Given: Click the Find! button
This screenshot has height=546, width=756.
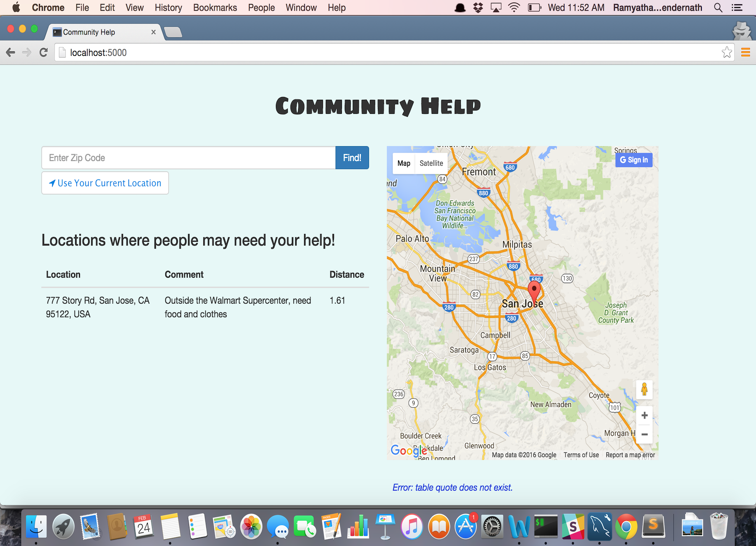Looking at the screenshot, I should pyautogui.click(x=352, y=157).
